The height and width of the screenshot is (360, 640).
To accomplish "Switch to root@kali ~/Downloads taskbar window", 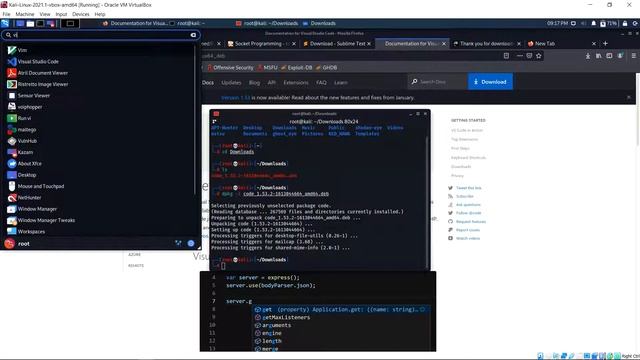I will (267, 24).
